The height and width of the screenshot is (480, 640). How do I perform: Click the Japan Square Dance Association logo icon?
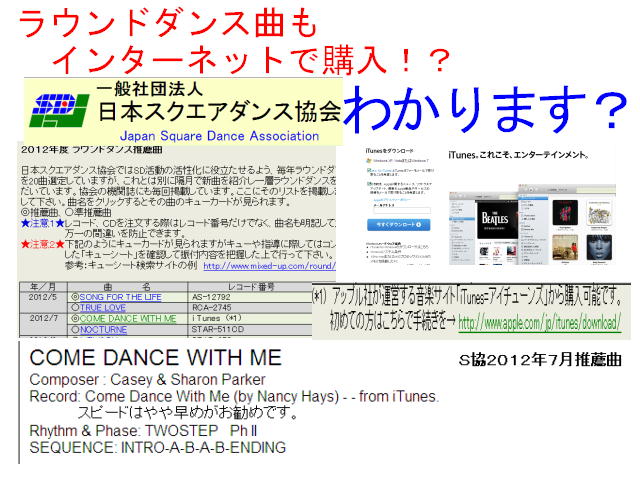(60, 111)
